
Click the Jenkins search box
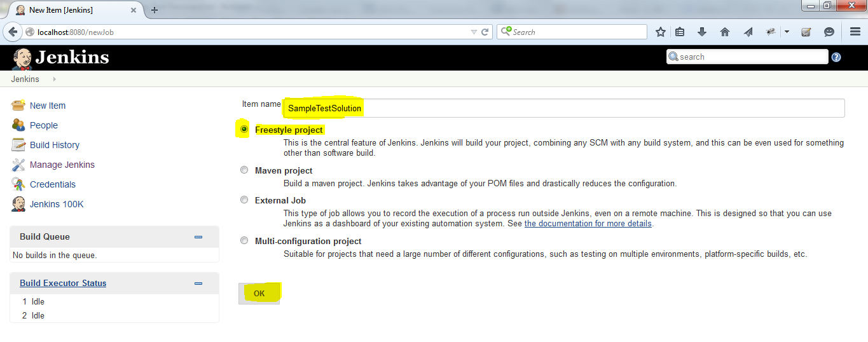pyautogui.click(x=747, y=57)
